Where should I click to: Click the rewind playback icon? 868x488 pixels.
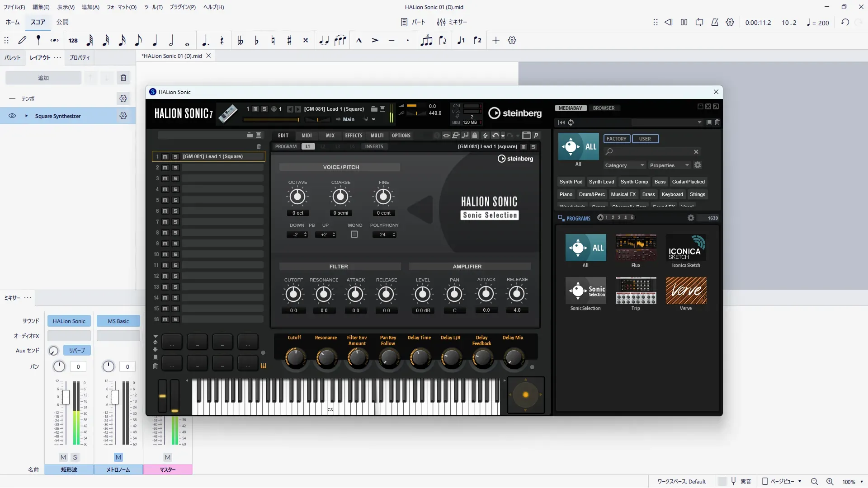[x=669, y=22]
